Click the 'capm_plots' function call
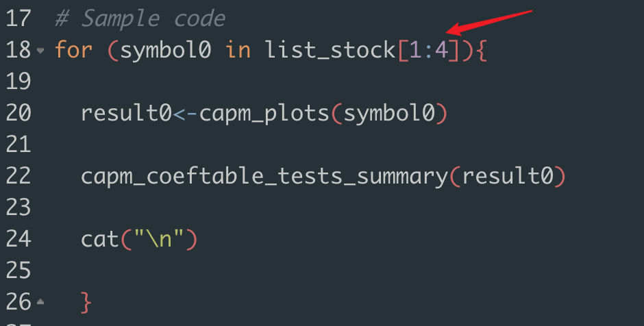Screen dimensions: 644x326 [264, 113]
